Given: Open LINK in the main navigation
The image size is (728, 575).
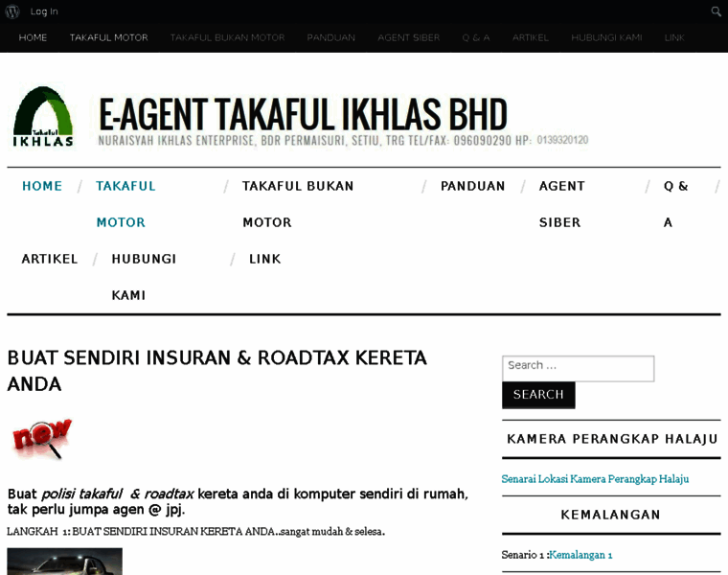Looking at the screenshot, I should coord(265,259).
